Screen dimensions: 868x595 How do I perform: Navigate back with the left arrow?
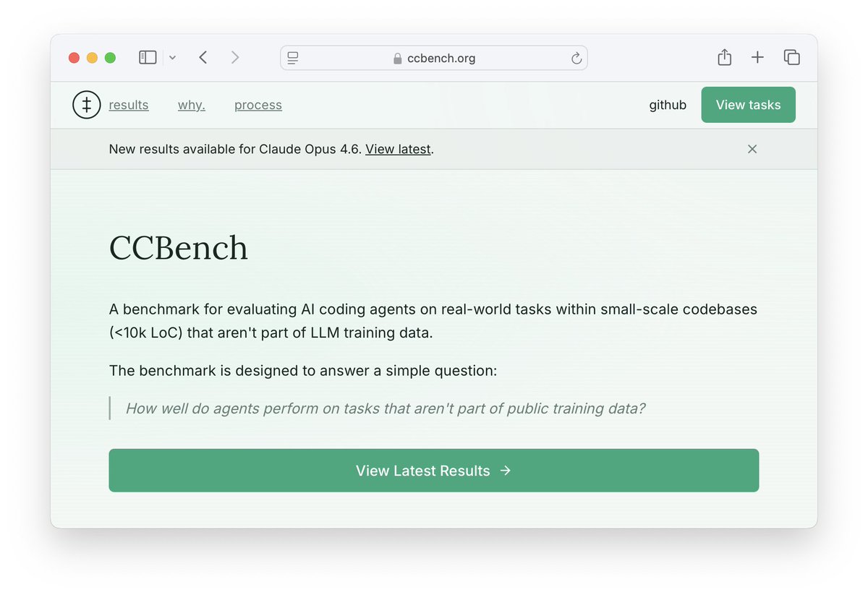tap(203, 57)
